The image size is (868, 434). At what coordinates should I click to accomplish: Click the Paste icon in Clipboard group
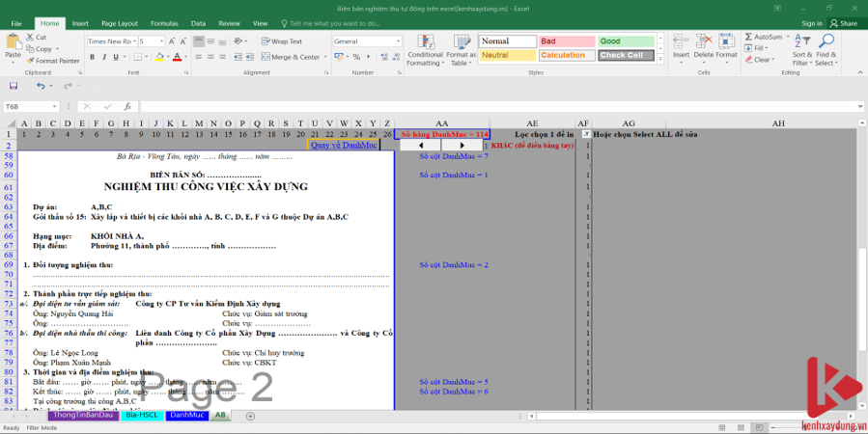click(13, 43)
